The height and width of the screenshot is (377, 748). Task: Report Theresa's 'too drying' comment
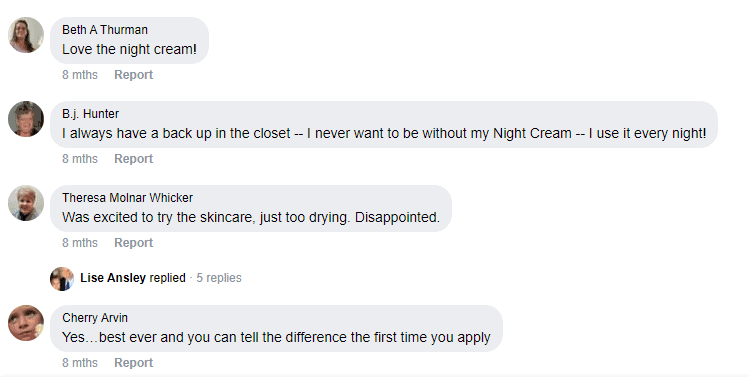point(134,243)
